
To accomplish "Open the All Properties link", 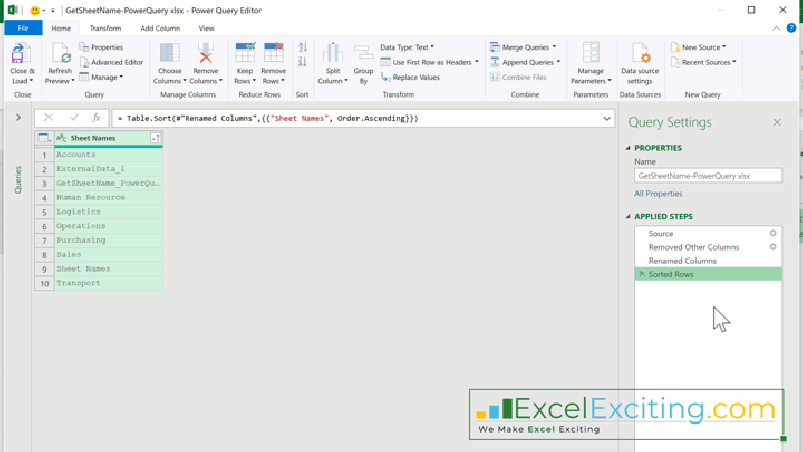I will point(658,193).
